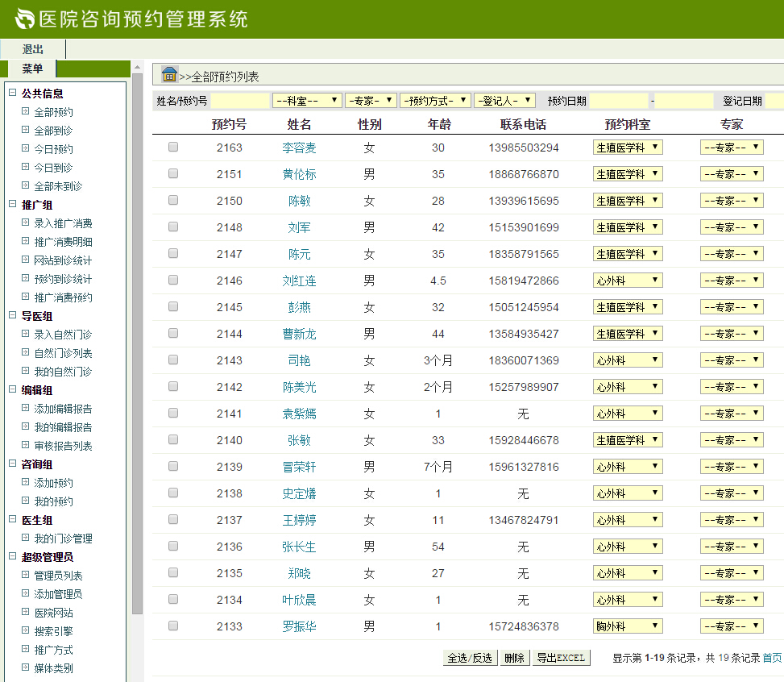
Task: Click the 导出EXCEL button
Action: 561,658
